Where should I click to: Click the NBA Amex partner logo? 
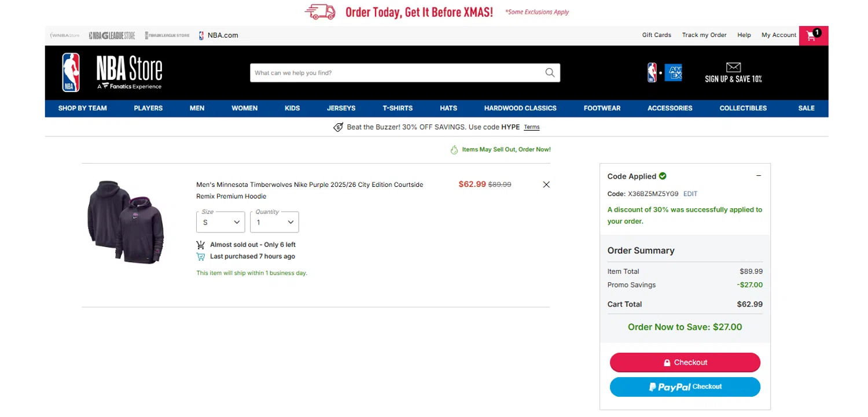[664, 72]
